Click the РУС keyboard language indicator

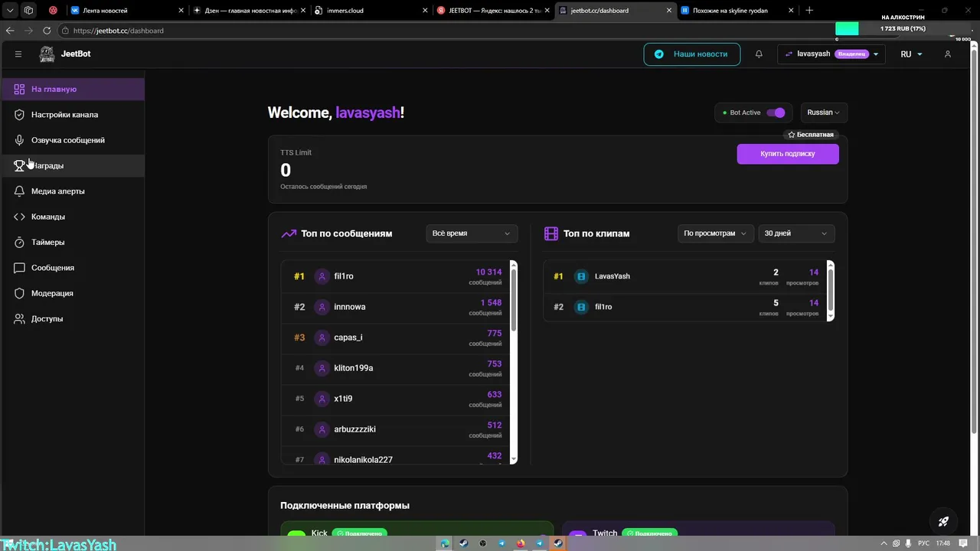click(924, 543)
